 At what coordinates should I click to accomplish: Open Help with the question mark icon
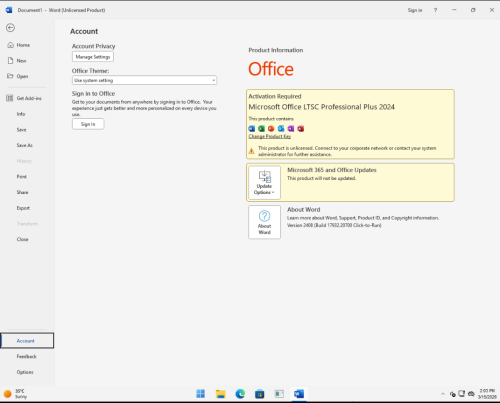click(x=435, y=10)
